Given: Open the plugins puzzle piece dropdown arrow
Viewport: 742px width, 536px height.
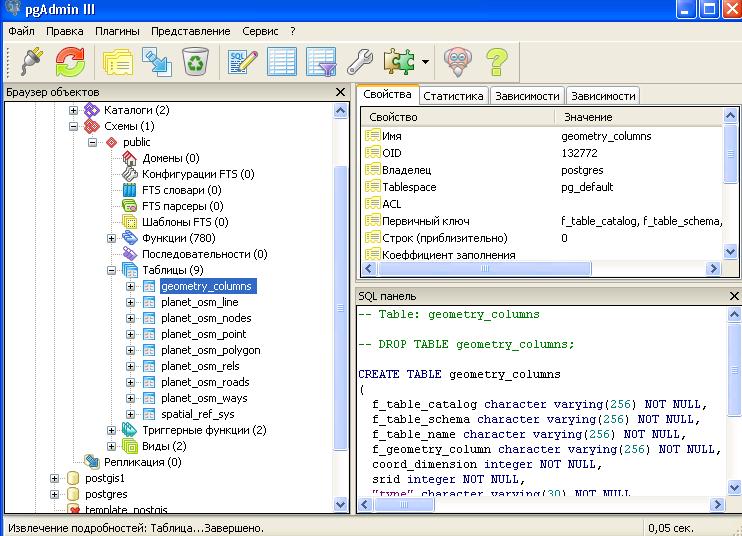Looking at the screenshot, I should click(425, 62).
